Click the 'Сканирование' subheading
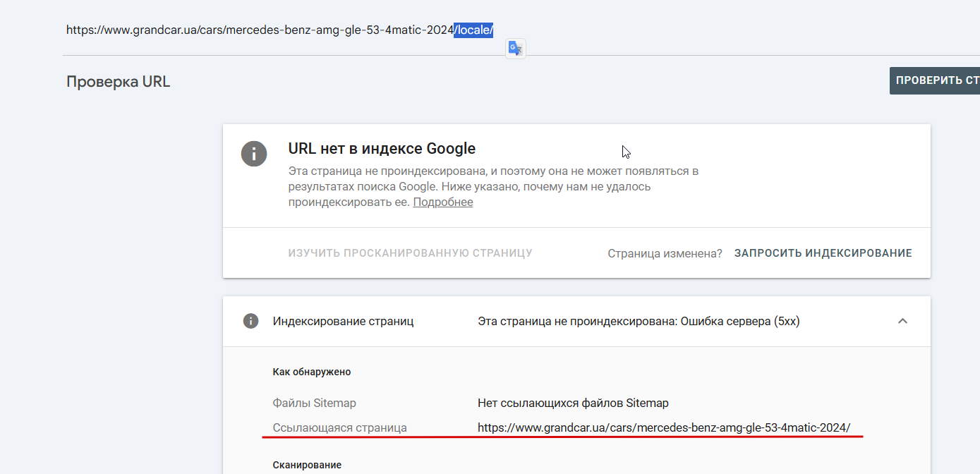The image size is (980, 474). (307, 465)
